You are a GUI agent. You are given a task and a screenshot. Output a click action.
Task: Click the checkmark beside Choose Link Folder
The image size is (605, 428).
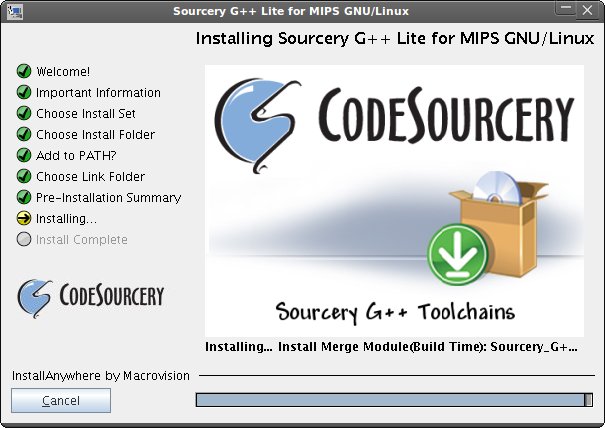(x=24, y=176)
